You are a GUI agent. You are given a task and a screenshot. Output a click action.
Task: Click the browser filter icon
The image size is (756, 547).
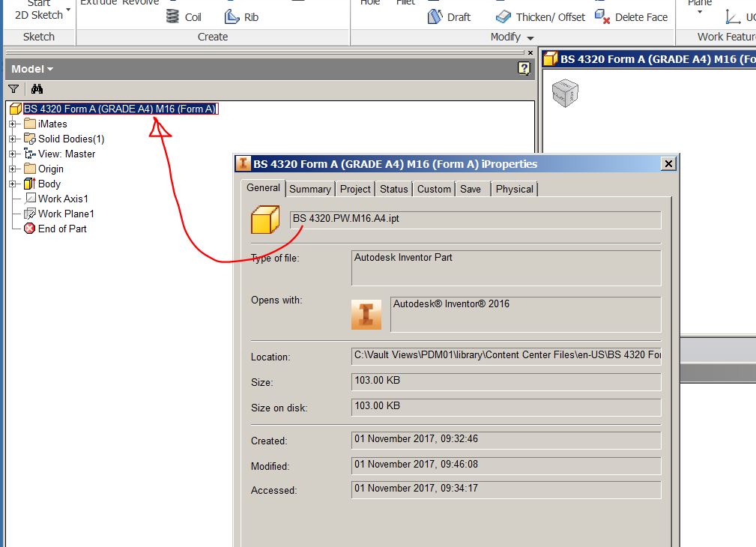(x=13, y=88)
